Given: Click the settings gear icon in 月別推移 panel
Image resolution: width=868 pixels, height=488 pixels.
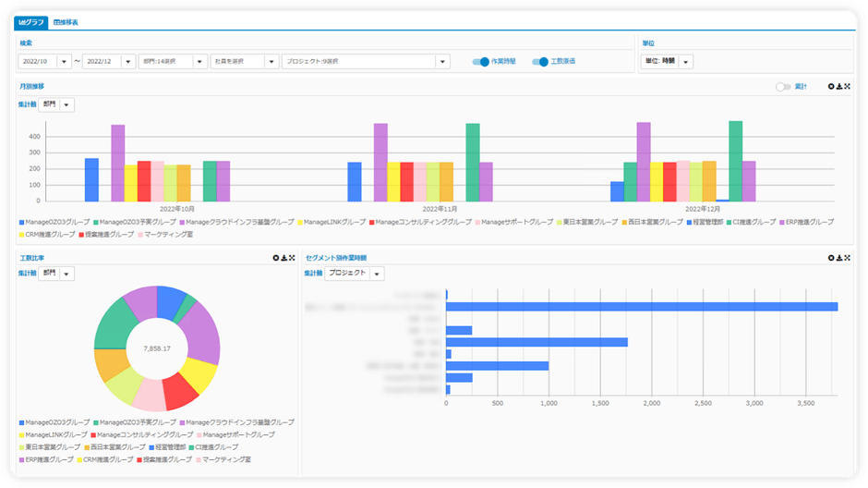Looking at the screenshot, I should pos(831,86).
